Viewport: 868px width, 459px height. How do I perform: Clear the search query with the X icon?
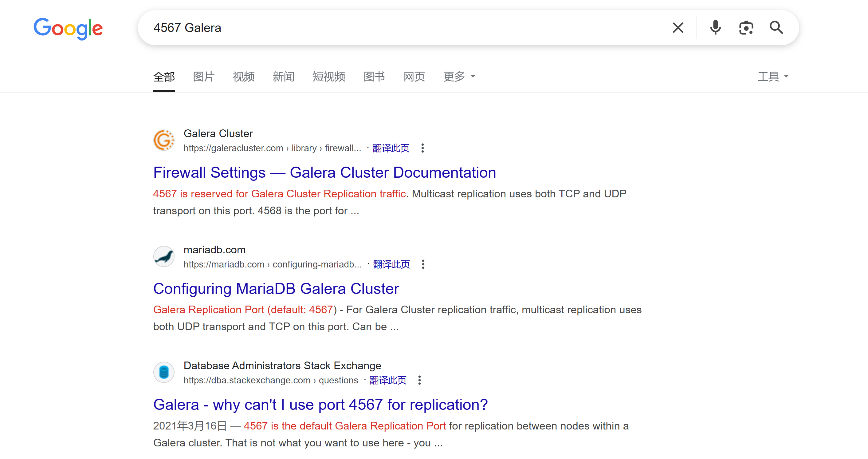[678, 28]
